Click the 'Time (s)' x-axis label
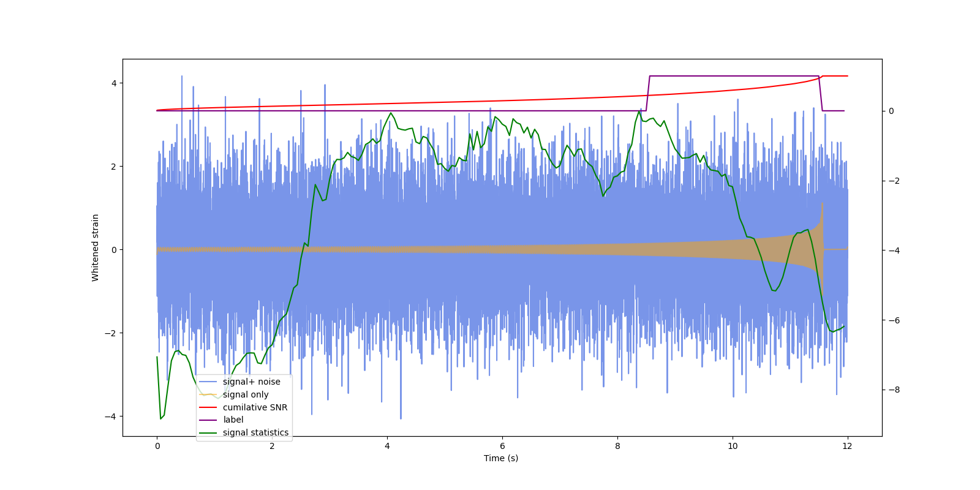980x490 pixels. [501, 458]
